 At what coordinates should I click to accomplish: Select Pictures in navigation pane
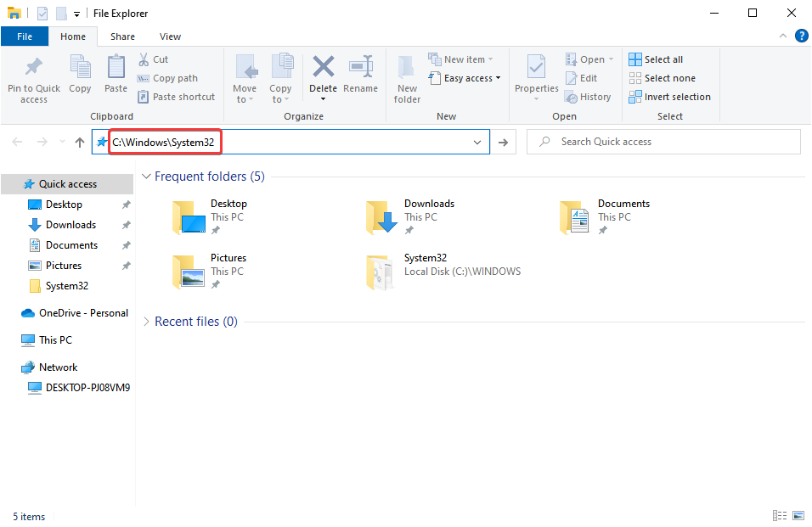[64, 266]
